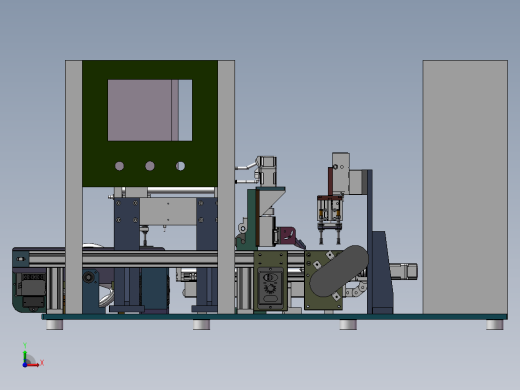Pick the middle round hole on green panel
The image size is (520, 390).
(x=150, y=166)
